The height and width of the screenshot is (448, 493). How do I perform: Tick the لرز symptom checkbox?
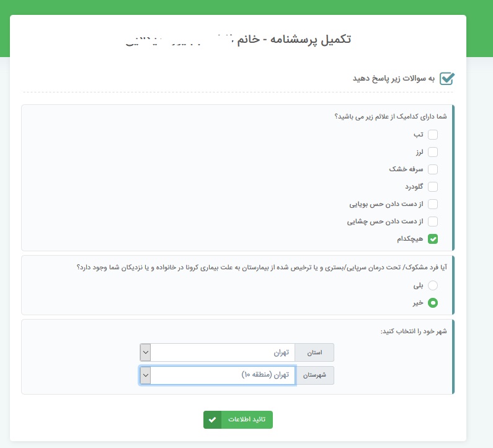pos(433,151)
